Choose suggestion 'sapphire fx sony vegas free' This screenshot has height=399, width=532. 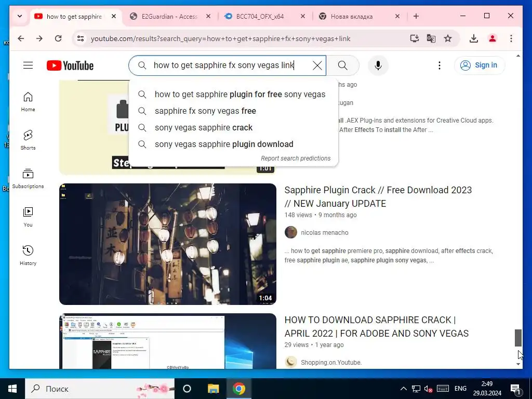(233, 111)
